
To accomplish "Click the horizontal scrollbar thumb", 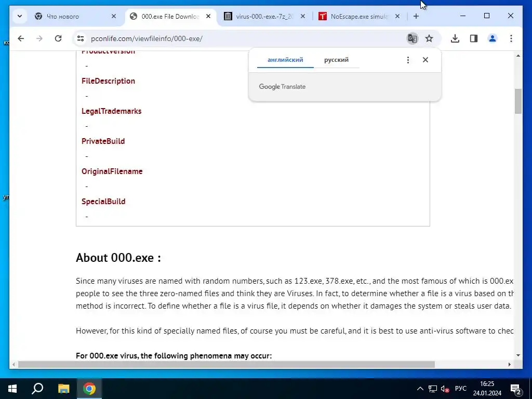I will click(x=227, y=364).
